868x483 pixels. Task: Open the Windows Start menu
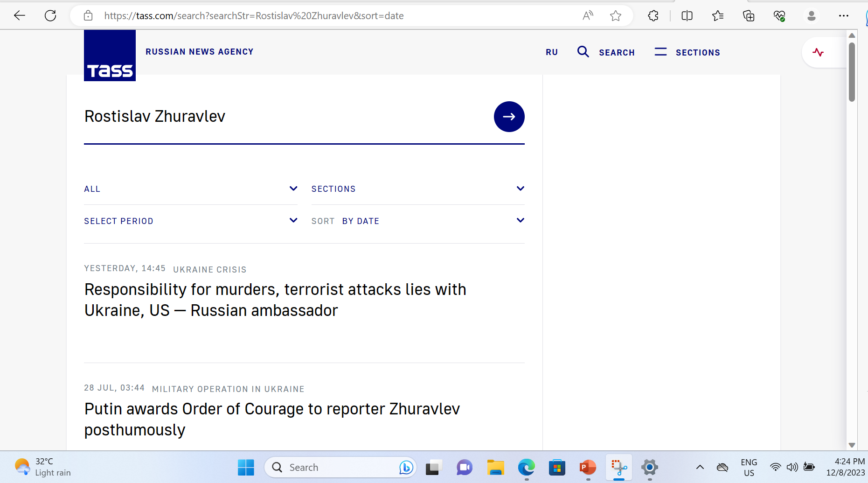point(246,467)
